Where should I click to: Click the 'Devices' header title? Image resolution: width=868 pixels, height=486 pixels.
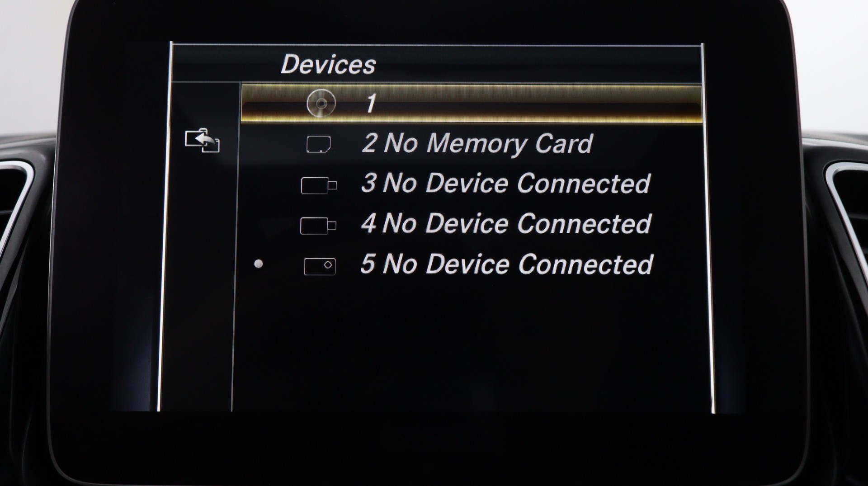328,64
